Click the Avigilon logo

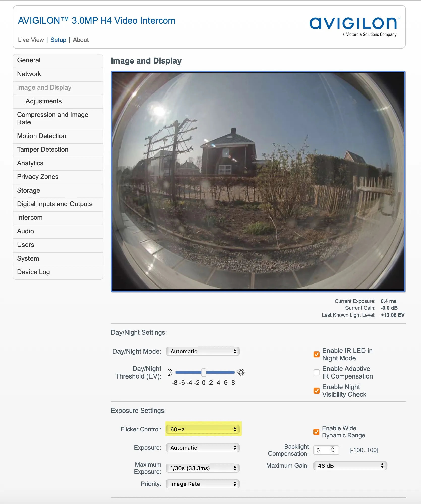click(x=355, y=26)
